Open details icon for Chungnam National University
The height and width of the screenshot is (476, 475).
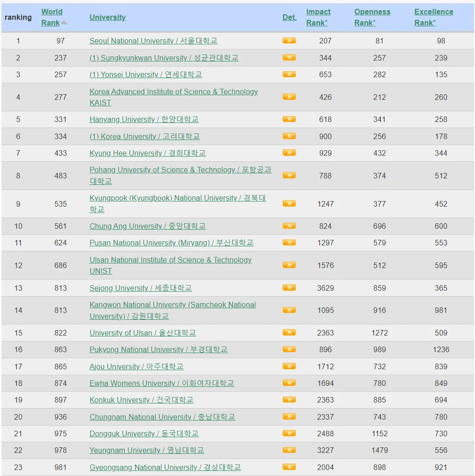(289, 416)
